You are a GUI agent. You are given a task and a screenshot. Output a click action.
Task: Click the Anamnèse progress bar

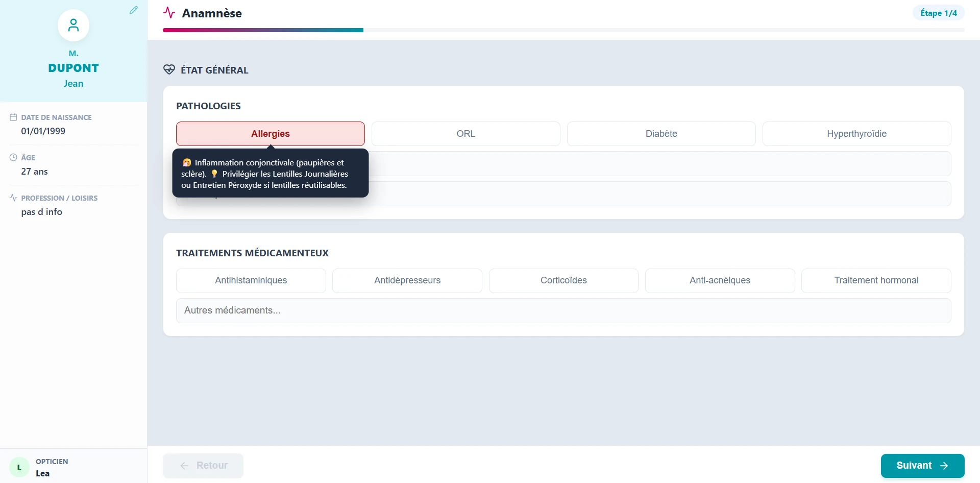(563, 30)
